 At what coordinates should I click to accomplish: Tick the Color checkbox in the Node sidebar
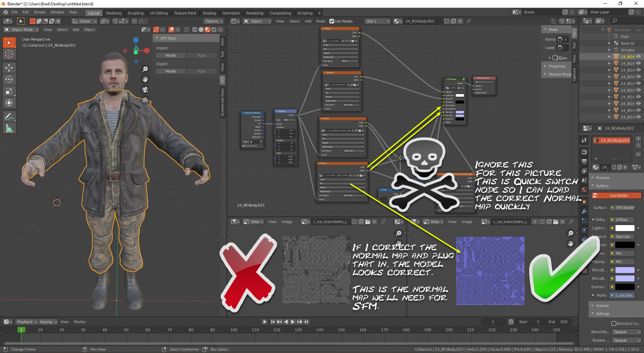tap(555, 58)
